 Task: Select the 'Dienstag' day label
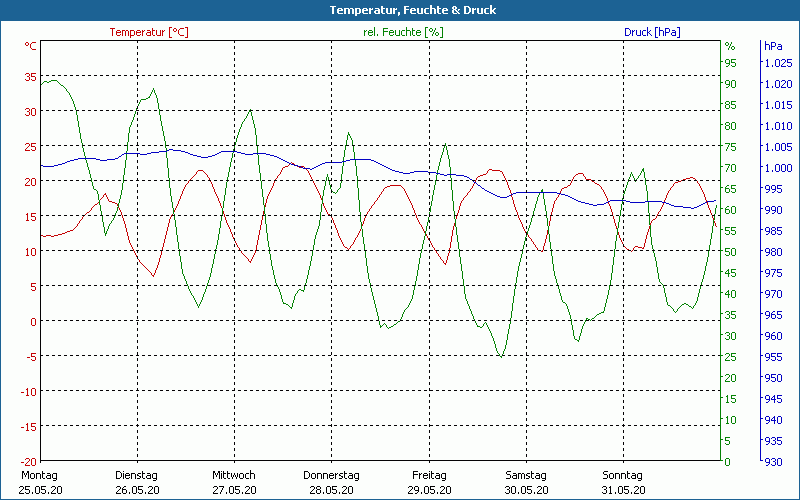(137, 475)
